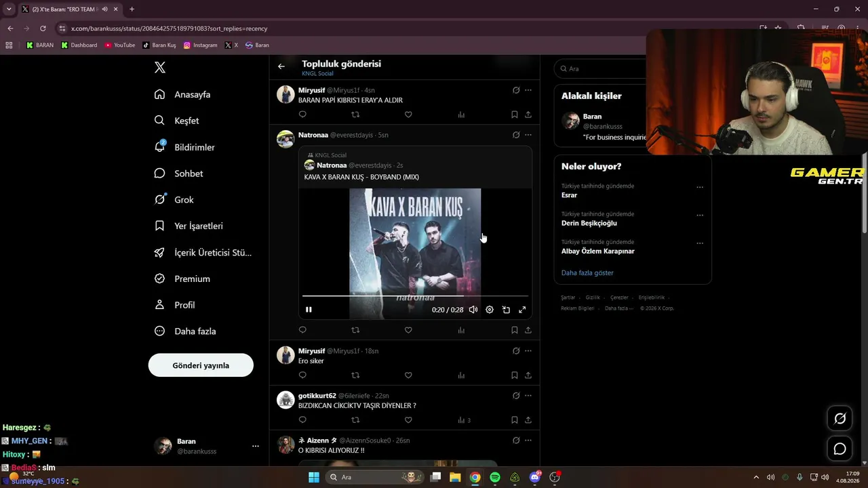The height and width of the screenshot is (488, 868).
Task: Reply to the 'Ero siker' post
Action: click(302, 375)
